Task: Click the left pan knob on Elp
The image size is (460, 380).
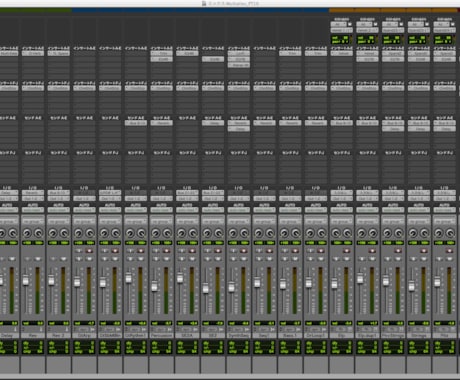Action: click(336, 233)
